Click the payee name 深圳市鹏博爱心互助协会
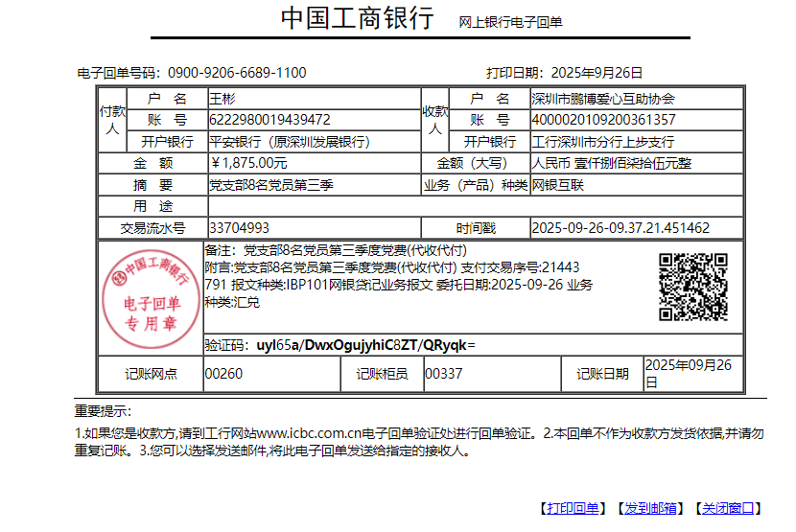Viewport: 796px width, 532px height. click(603, 99)
